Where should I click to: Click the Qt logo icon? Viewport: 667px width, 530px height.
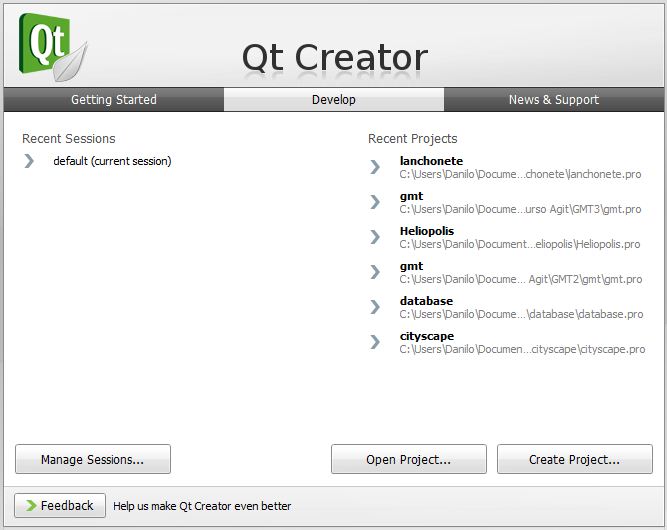[x=53, y=47]
